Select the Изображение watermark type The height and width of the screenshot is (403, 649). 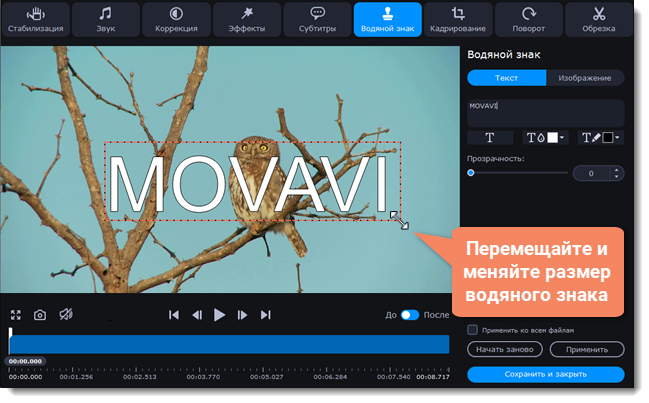click(x=585, y=78)
